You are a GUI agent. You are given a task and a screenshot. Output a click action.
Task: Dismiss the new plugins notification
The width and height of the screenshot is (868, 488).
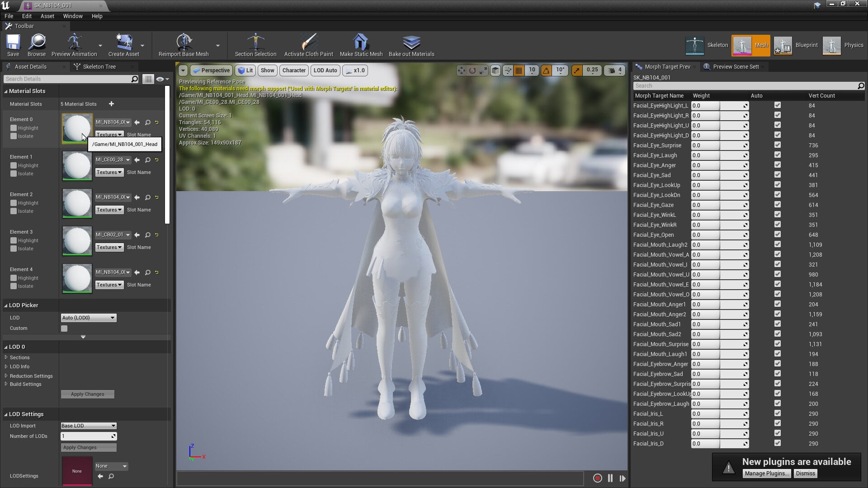(x=805, y=474)
